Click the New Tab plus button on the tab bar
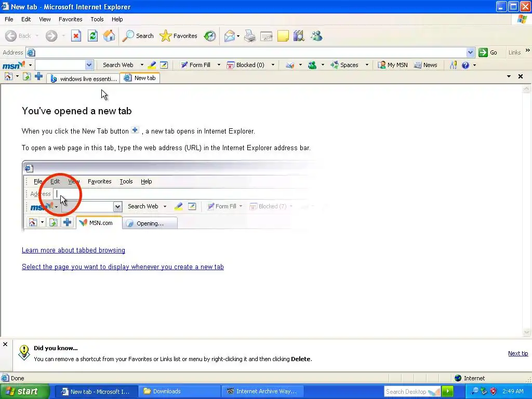Viewport: 532px width, 399px height. pyautogui.click(x=38, y=76)
